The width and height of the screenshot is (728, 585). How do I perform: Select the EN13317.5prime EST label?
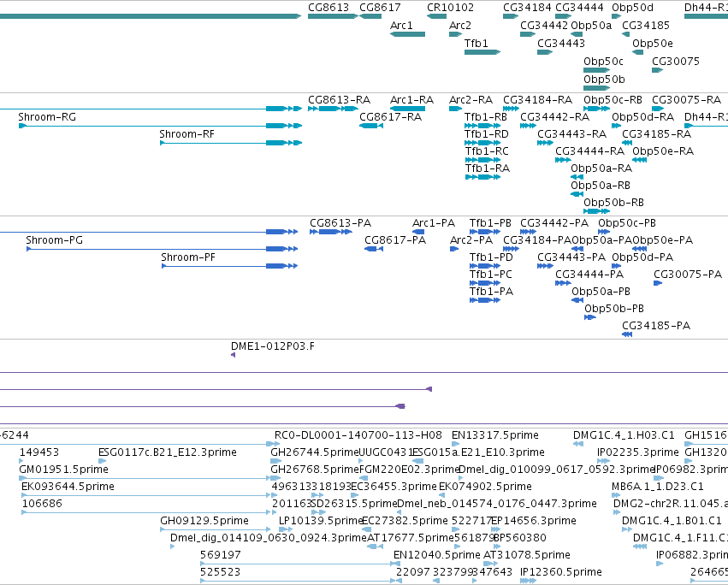[x=495, y=436]
